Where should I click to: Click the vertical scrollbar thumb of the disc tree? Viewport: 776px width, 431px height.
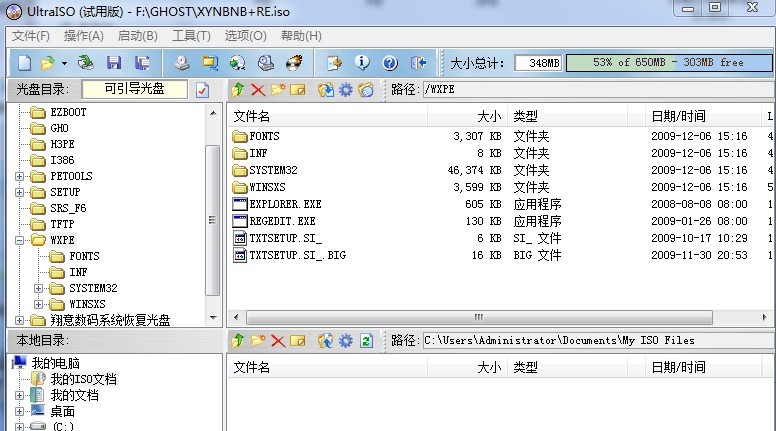[x=212, y=220]
